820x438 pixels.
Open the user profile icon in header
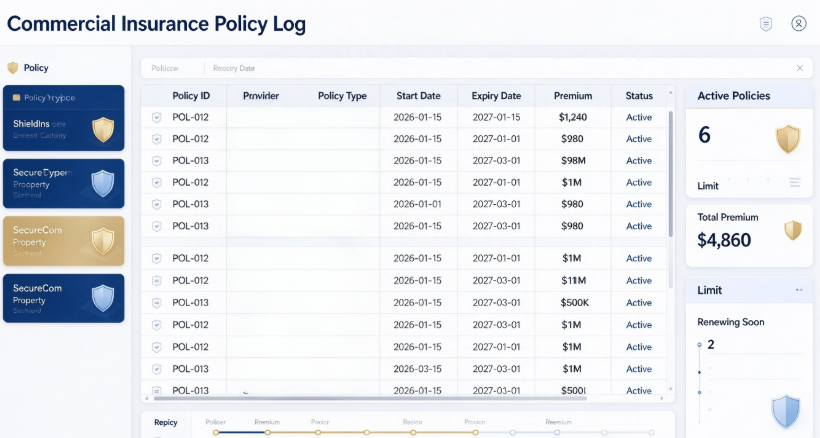click(x=799, y=24)
